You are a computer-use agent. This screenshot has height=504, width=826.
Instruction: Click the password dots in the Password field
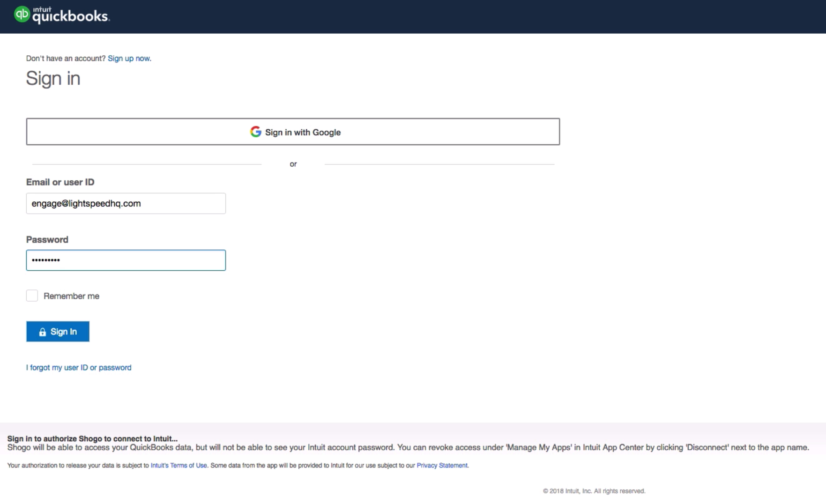coord(45,260)
